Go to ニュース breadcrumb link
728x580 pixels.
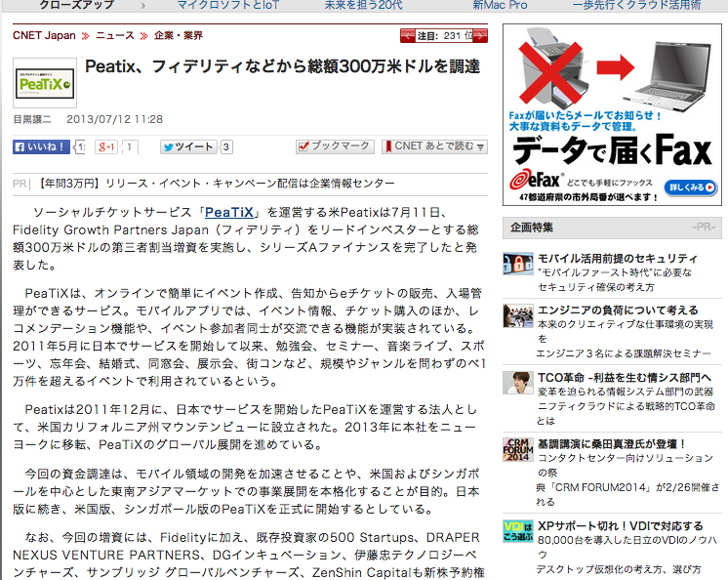click(115, 36)
